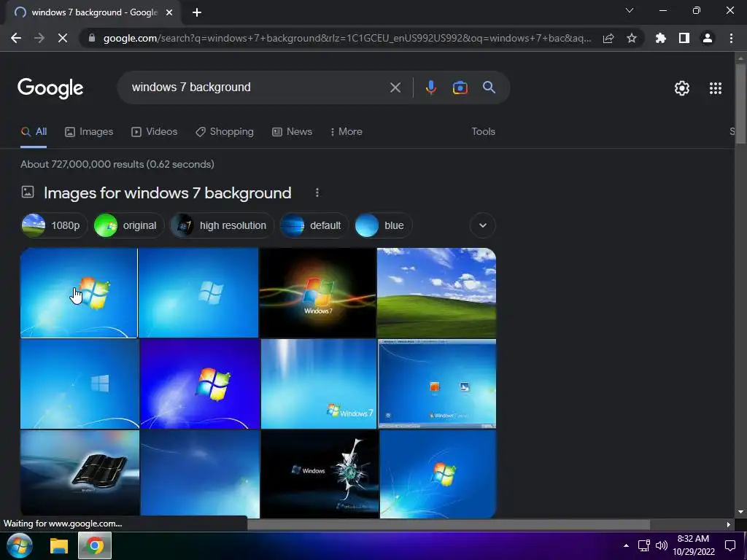
Task: Select the All results tab
Action: [x=34, y=132]
